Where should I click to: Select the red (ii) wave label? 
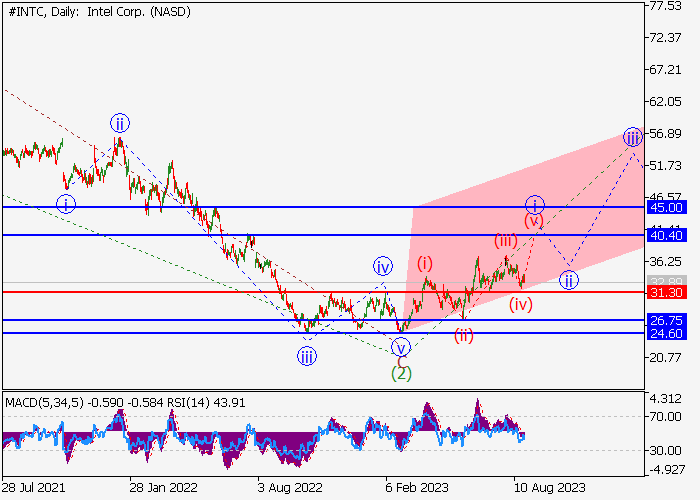(x=464, y=335)
